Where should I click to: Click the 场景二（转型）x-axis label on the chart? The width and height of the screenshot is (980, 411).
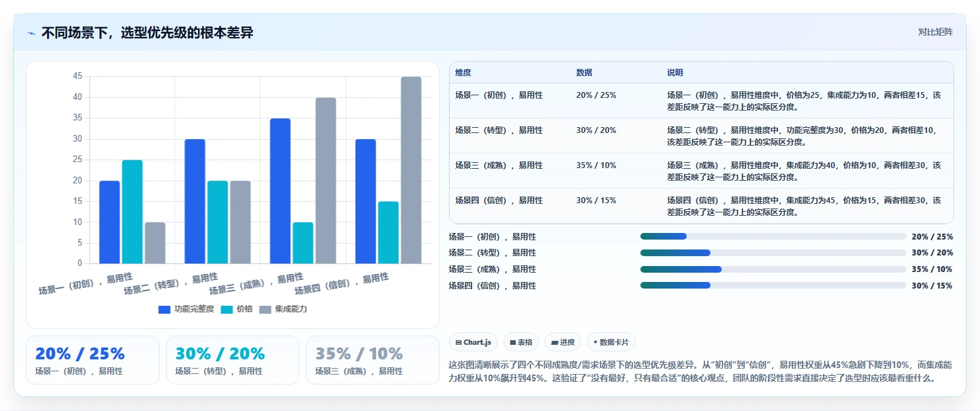pos(171,283)
